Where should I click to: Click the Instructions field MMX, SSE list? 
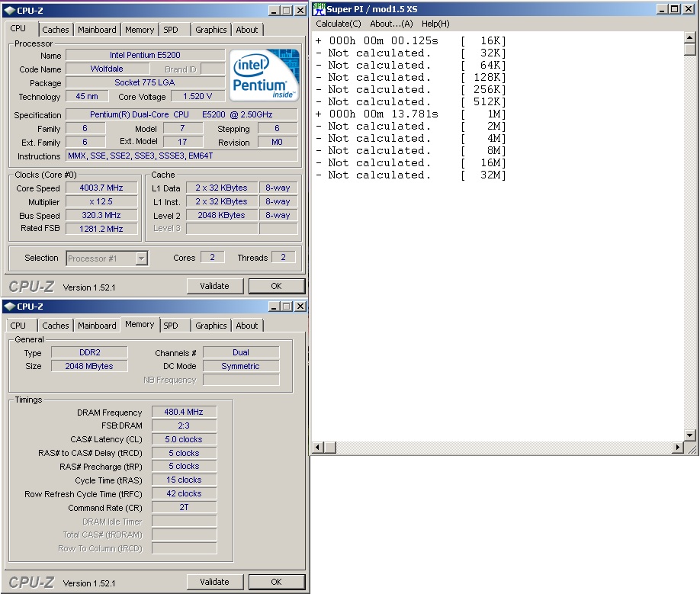click(181, 156)
